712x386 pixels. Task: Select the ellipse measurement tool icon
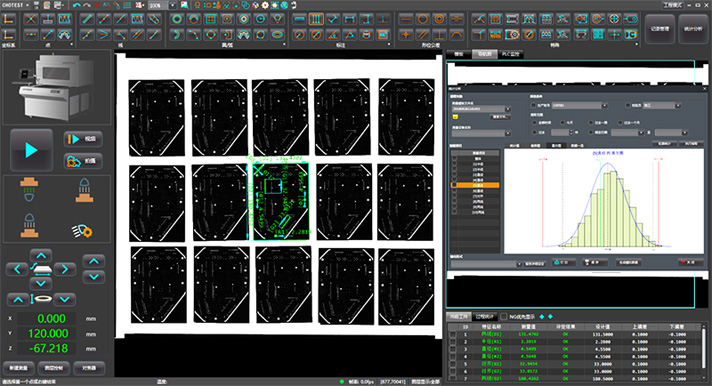point(277,35)
